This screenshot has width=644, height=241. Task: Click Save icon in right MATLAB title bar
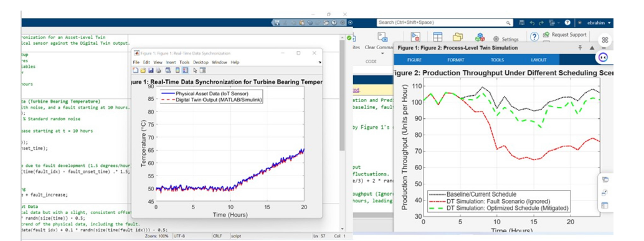click(x=521, y=22)
